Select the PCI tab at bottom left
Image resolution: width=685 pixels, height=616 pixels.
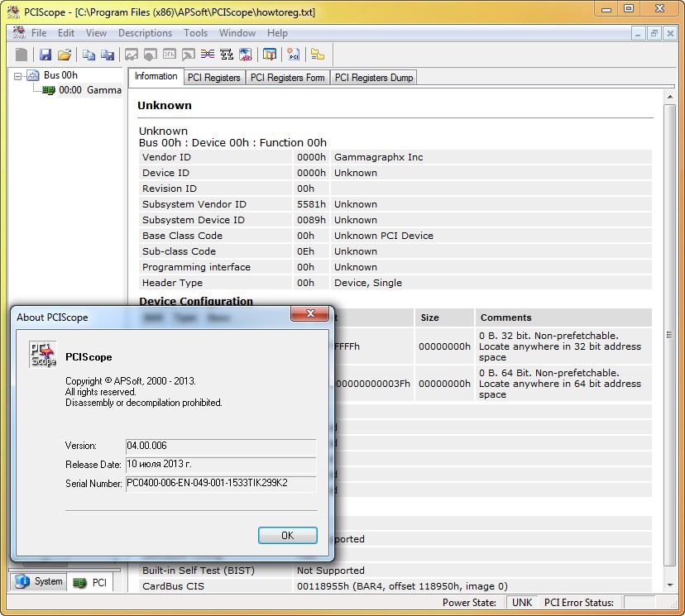coord(90,582)
